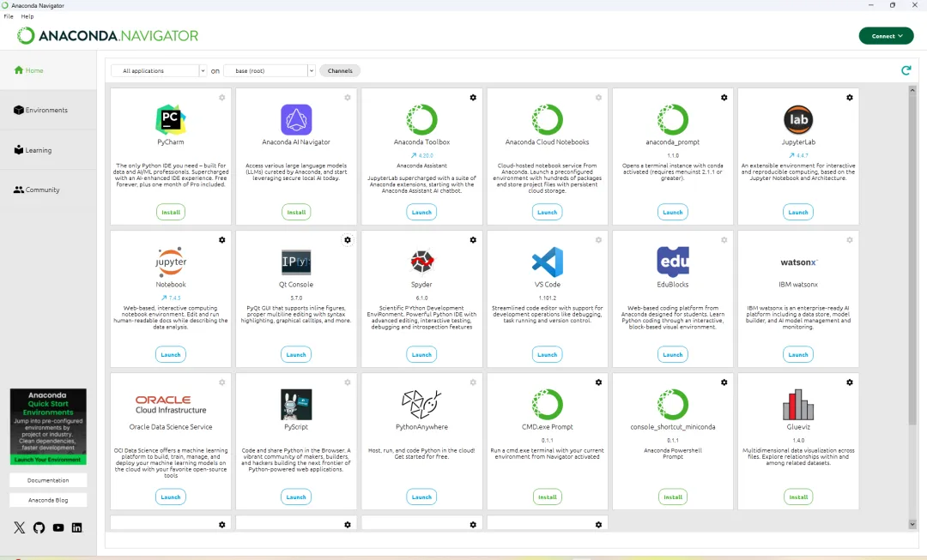Screen dimensions: 927x560
Task: Click the JupyterLab 4.4.7 update version link
Action: click(798, 155)
